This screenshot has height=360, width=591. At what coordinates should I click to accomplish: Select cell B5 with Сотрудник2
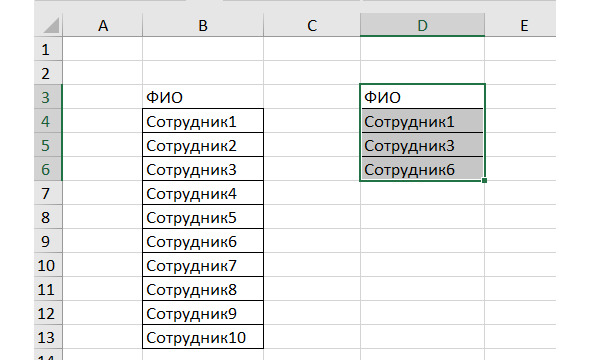tap(203, 145)
